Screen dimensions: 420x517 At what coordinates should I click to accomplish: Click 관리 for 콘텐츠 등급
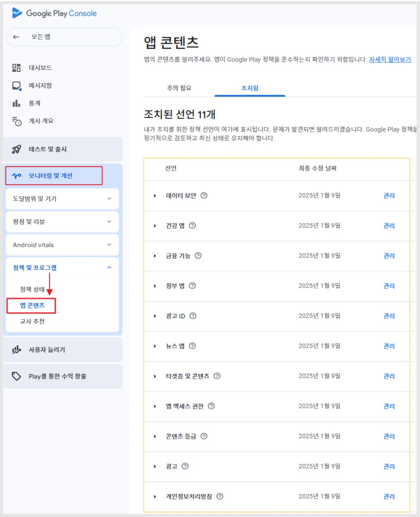[x=389, y=436]
